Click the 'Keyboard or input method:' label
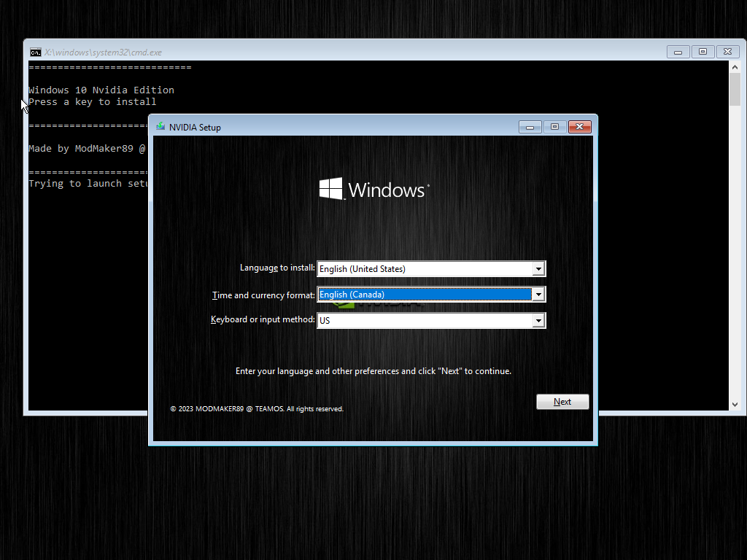The image size is (747, 560). (263, 319)
